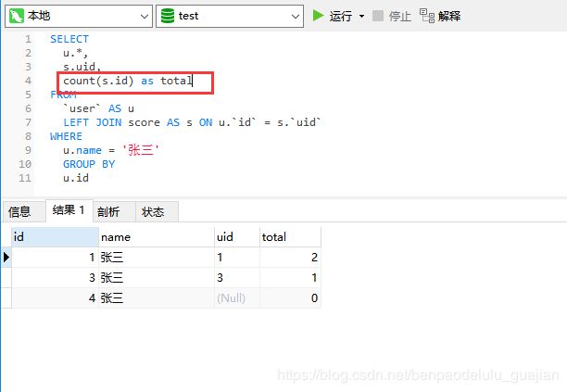
Task: Click uid cell with value 3
Action: pos(237,278)
